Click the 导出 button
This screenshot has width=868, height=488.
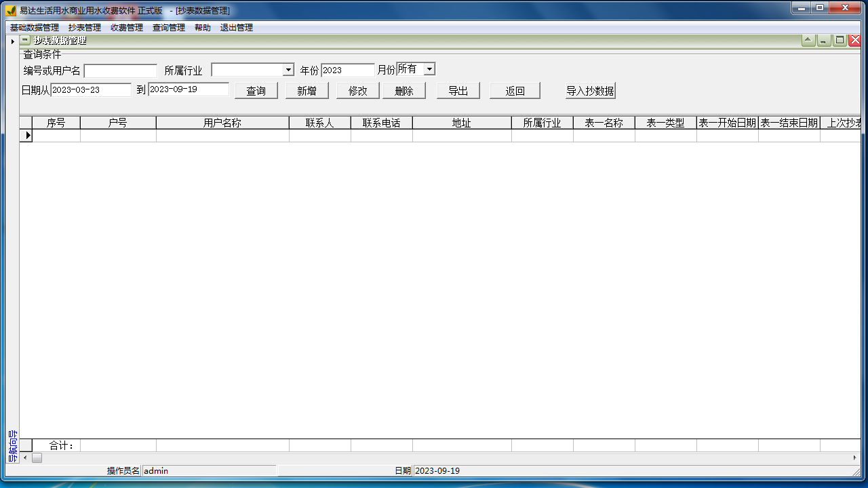point(458,91)
